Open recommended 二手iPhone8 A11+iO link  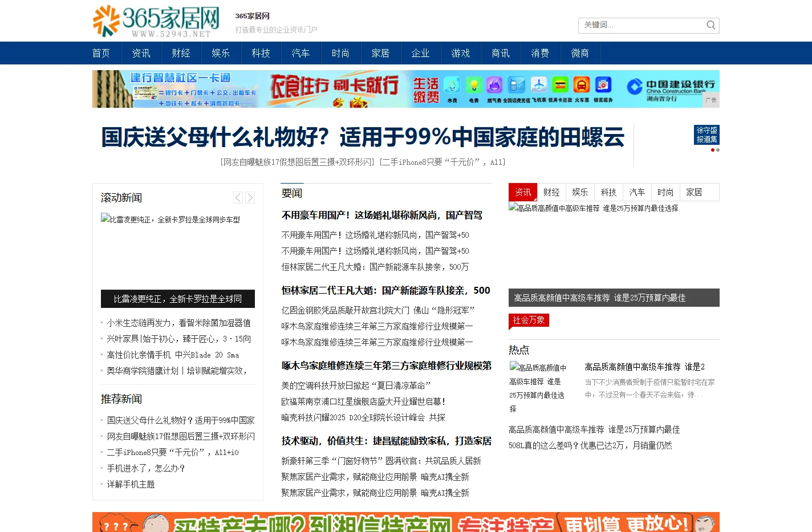pos(173,452)
